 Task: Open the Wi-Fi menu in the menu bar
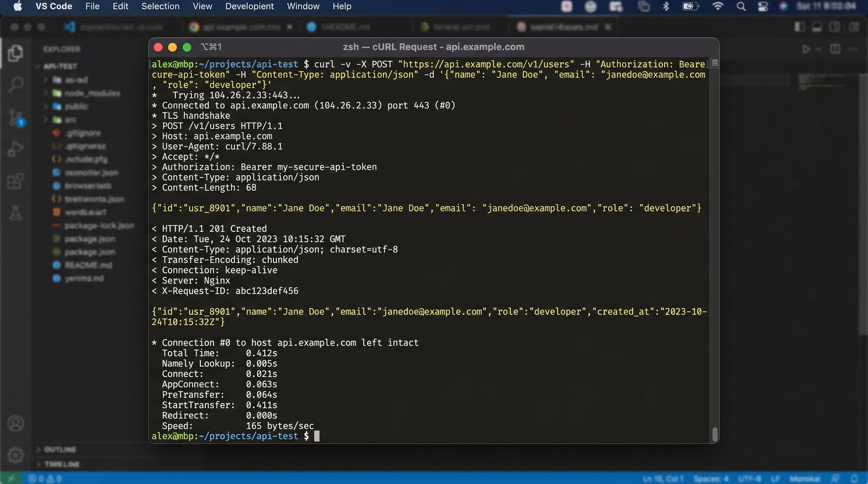coord(718,7)
